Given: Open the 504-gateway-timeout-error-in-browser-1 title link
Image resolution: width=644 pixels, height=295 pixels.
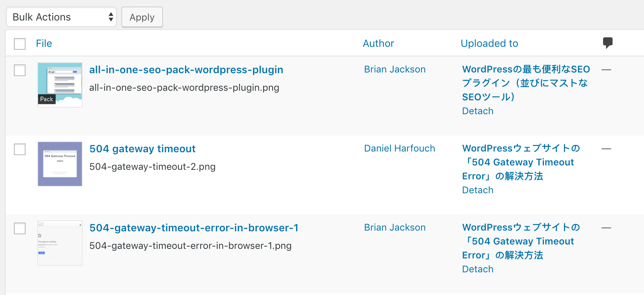Looking at the screenshot, I should 194,228.
